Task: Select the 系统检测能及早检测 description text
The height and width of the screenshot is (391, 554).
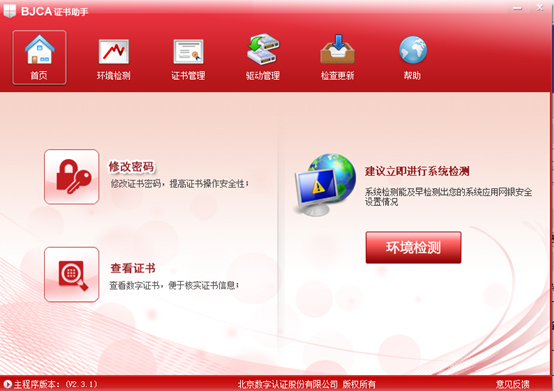Action: [x=448, y=197]
